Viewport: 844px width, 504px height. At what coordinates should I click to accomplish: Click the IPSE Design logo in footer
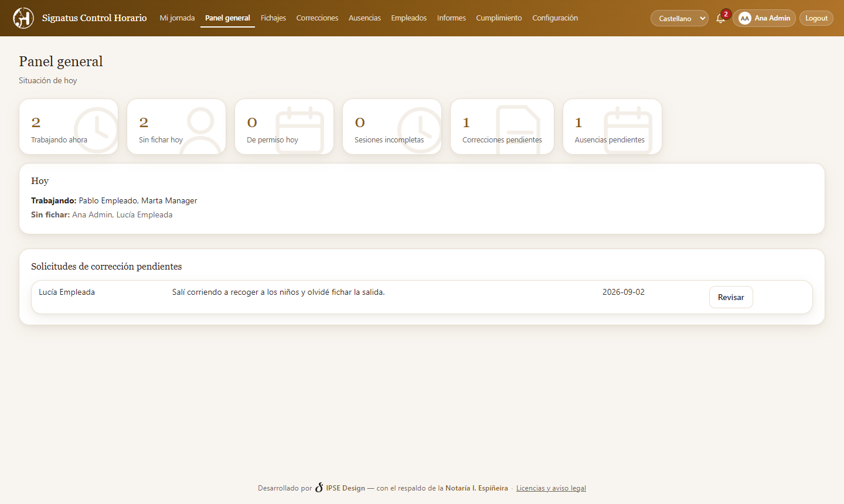319,488
